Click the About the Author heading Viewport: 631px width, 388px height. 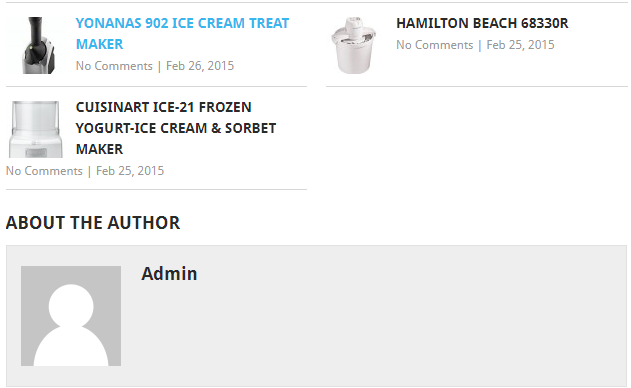point(93,223)
